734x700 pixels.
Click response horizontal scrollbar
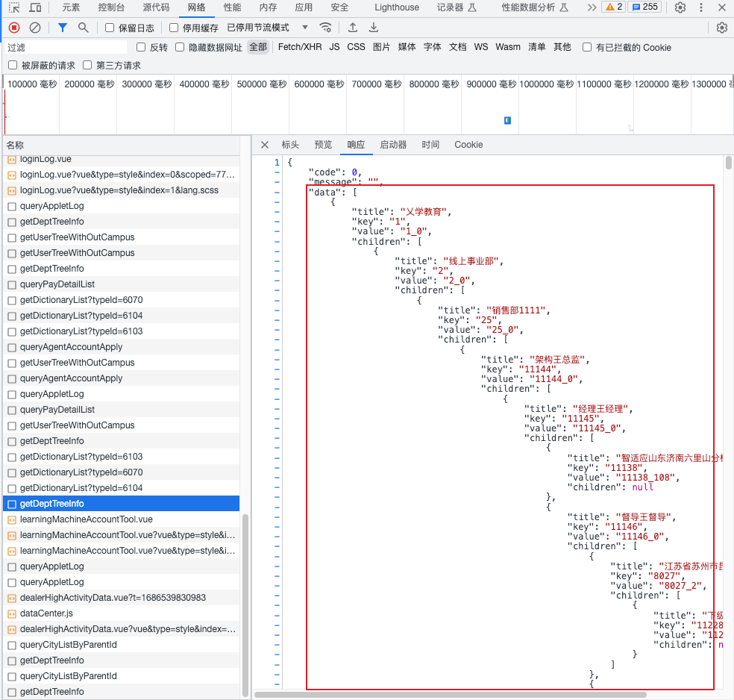pos(451,695)
